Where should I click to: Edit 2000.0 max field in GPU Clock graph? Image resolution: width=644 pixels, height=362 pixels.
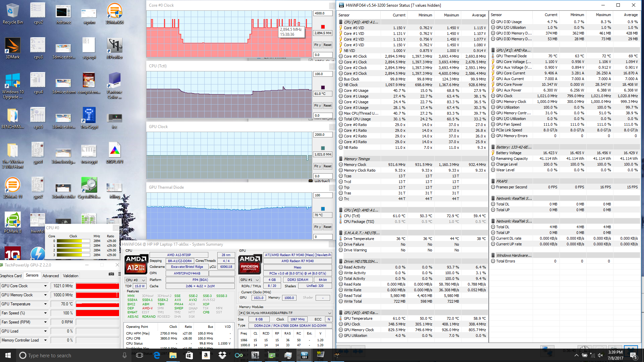tap(323, 135)
